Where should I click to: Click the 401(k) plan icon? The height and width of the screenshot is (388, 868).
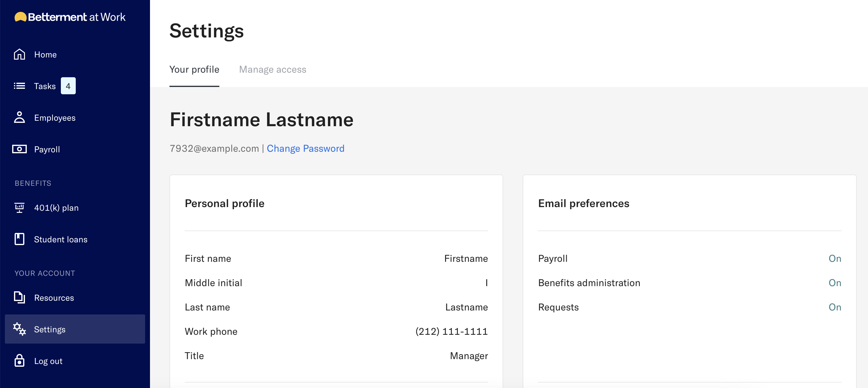pyautogui.click(x=19, y=207)
